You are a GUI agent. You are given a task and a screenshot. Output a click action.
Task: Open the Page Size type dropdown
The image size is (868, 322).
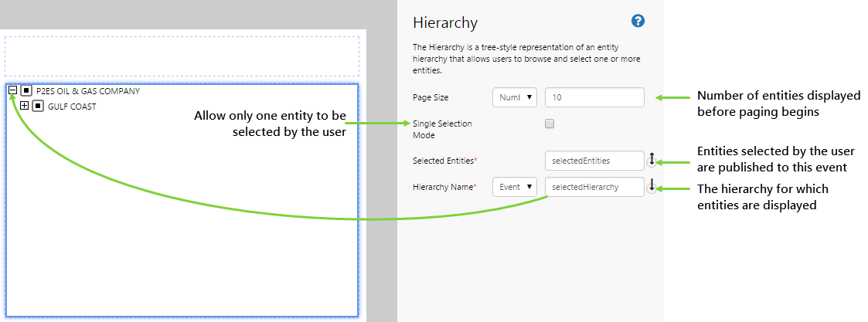pyautogui.click(x=515, y=97)
